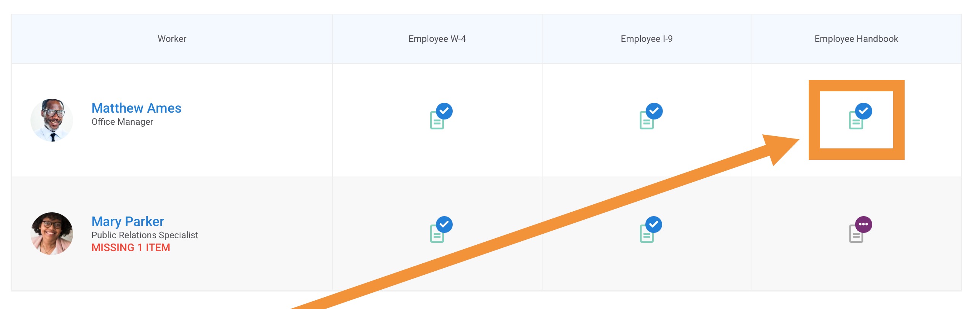Screen dimensions: 980x309
Task: Click the Public Relations Specialist title text
Action: (x=145, y=235)
